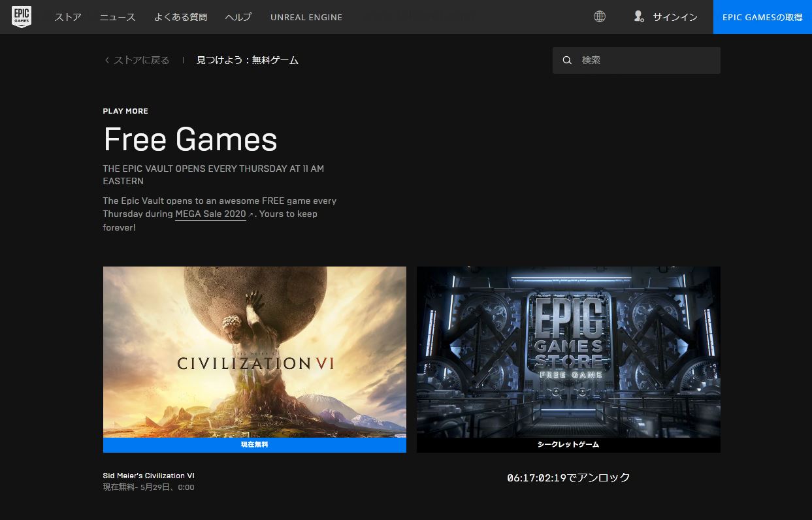Click the 現在無料 blue banner
This screenshot has width=812, height=520.
click(x=255, y=445)
